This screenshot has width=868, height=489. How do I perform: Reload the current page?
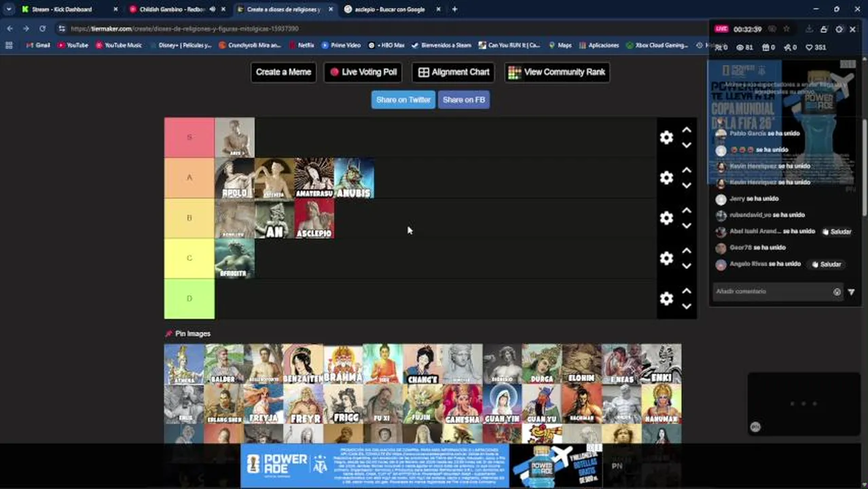42,29
